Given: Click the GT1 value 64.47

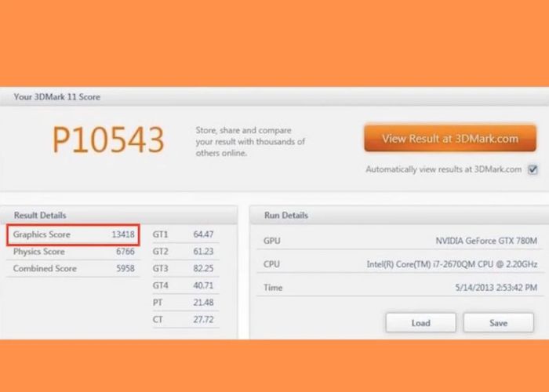Looking at the screenshot, I should (203, 234).
